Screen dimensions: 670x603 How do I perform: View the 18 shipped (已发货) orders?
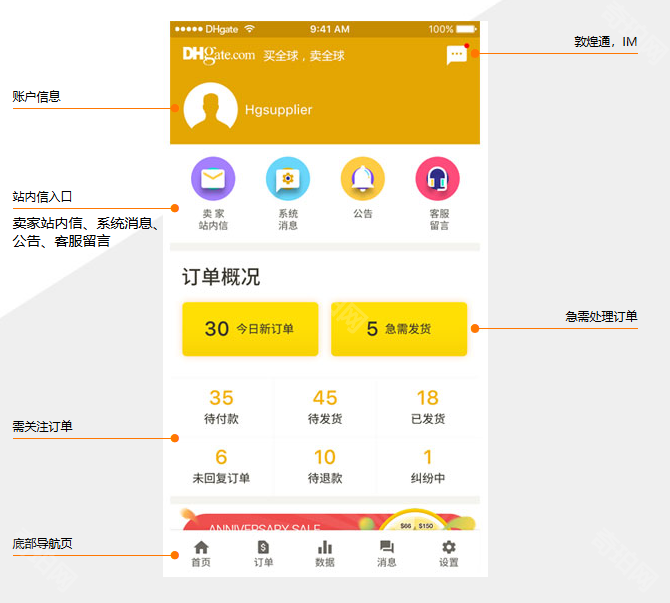[x=428, y=407]
